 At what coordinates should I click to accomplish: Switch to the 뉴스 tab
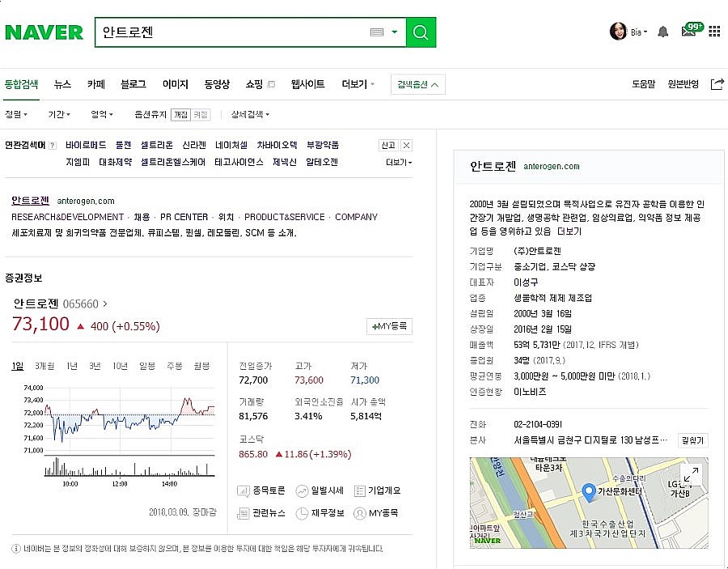62,84
